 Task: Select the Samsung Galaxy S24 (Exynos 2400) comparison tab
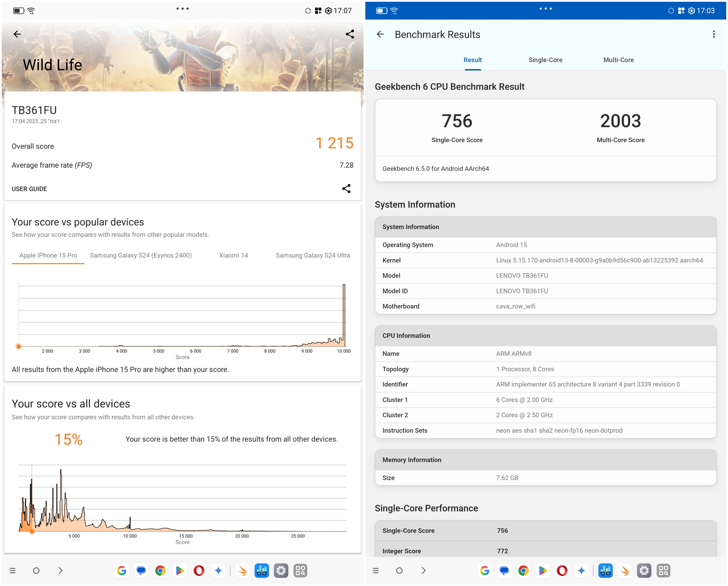coord(141,256)
